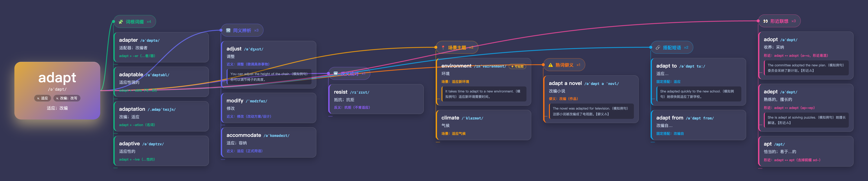Open the 'environment' scene card heading
Viewport: 868px width, 181px height.
456,66
